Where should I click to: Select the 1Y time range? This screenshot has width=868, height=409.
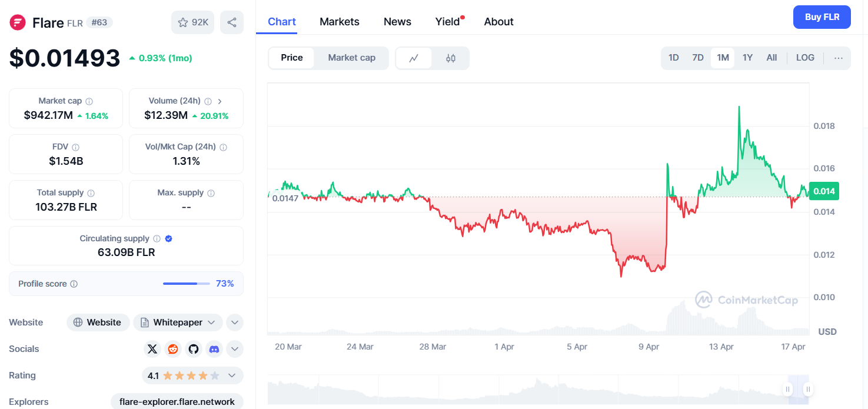(747, 58)
